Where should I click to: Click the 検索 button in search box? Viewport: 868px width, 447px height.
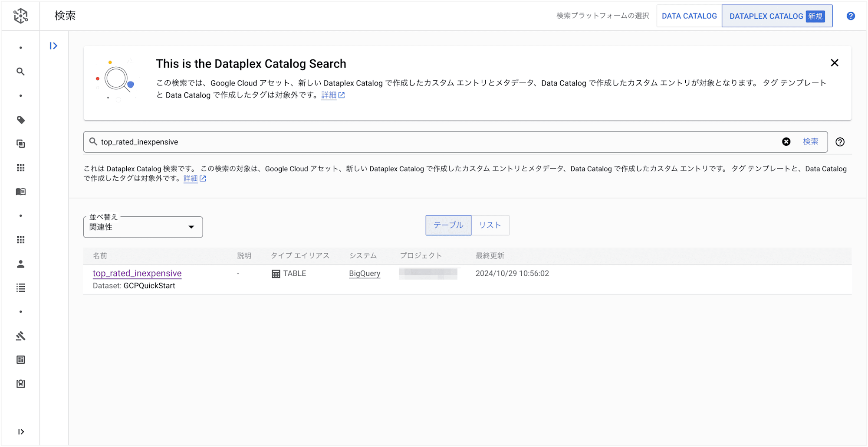tap(810, 142)
